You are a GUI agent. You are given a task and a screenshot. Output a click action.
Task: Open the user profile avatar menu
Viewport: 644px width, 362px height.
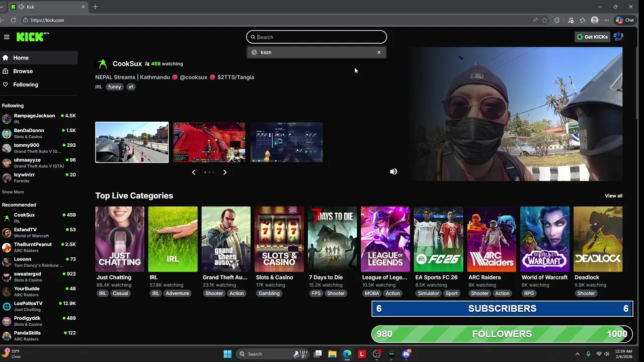point(618,37)
